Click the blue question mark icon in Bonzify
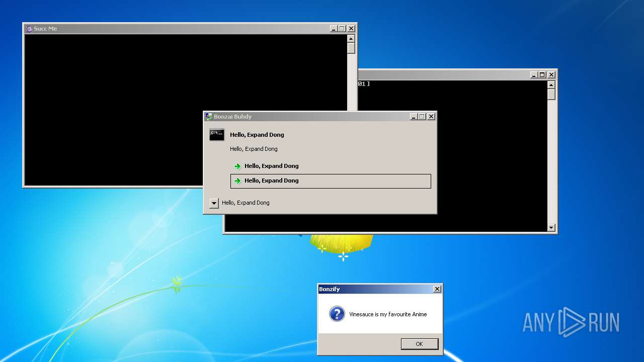 coord(337,314)
